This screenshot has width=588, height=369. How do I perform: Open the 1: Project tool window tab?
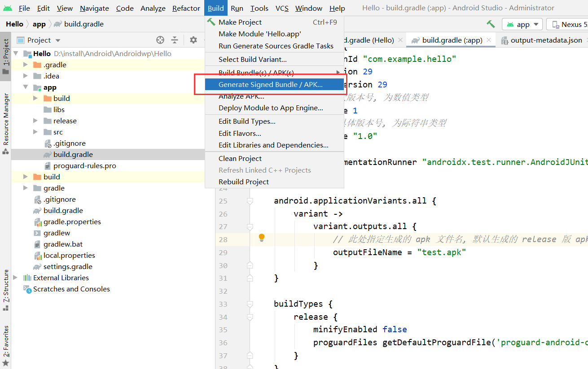click(6, 56)
